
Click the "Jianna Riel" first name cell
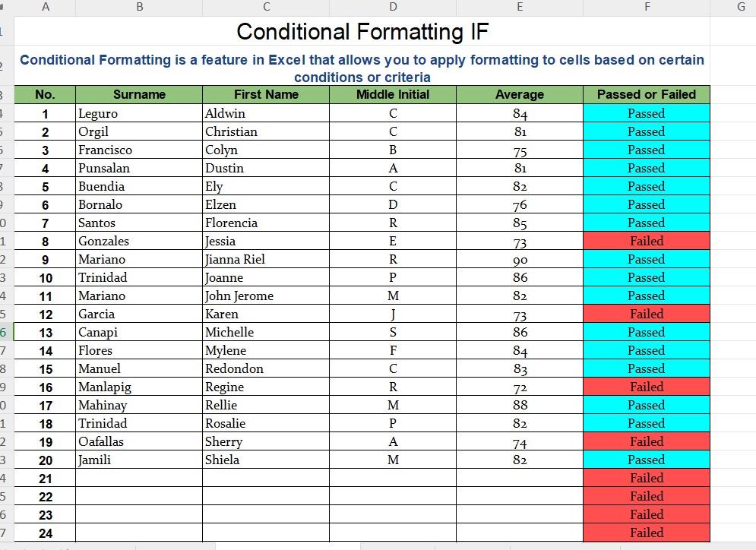pyautogui.click(x=266, y=259)
